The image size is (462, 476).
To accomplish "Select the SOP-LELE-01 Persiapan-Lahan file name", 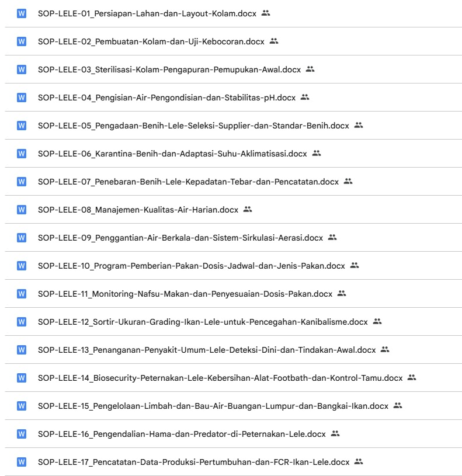I will [147, 13].
